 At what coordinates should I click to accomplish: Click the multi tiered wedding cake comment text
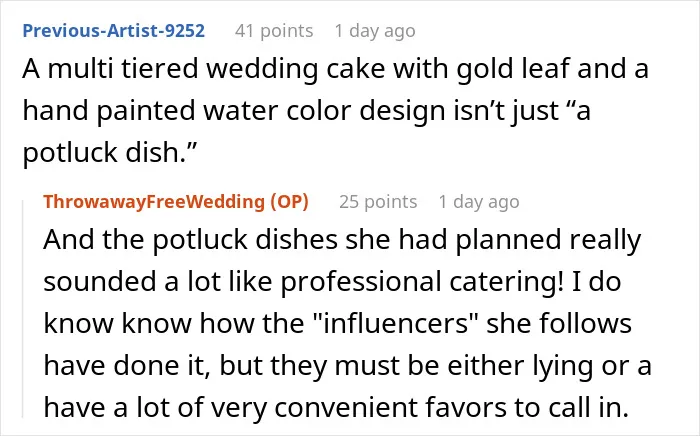(335, 110)
